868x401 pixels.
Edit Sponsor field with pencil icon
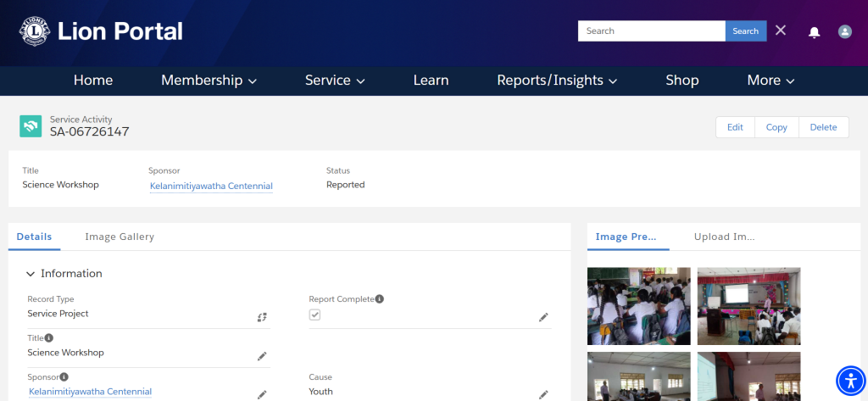tap(262, 395)
